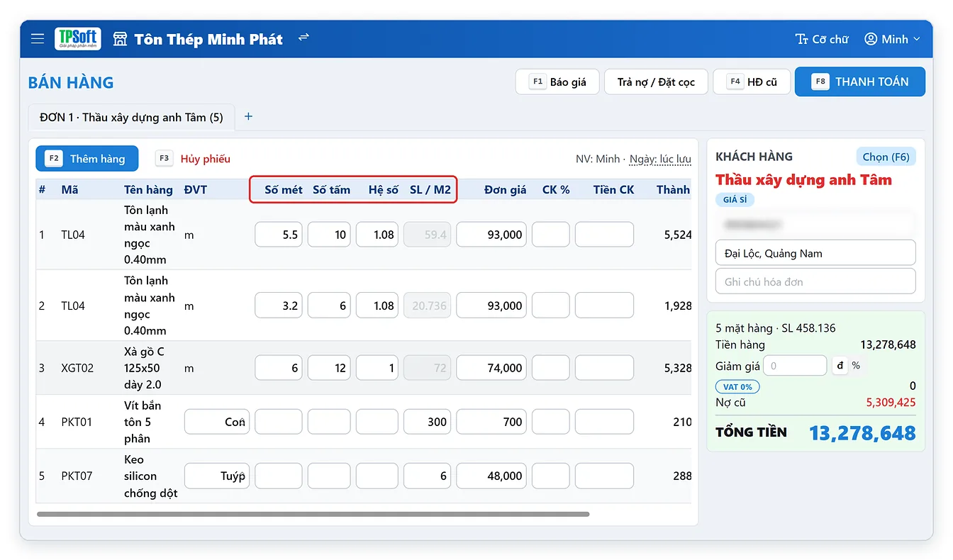
Task: Click the THANH TOÁN payment button
Action: pos(860,82)
